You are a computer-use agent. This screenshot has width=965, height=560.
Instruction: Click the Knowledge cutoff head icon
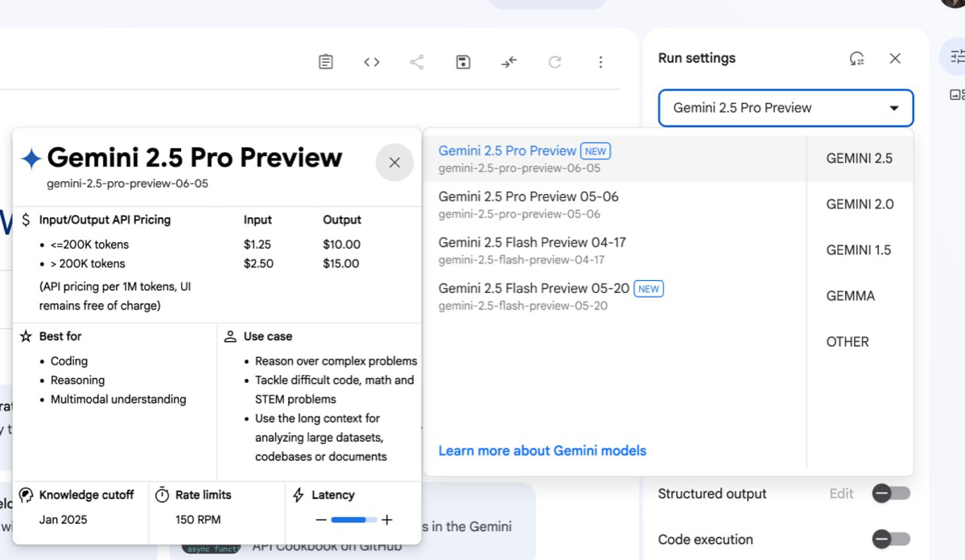coord(26,495)
